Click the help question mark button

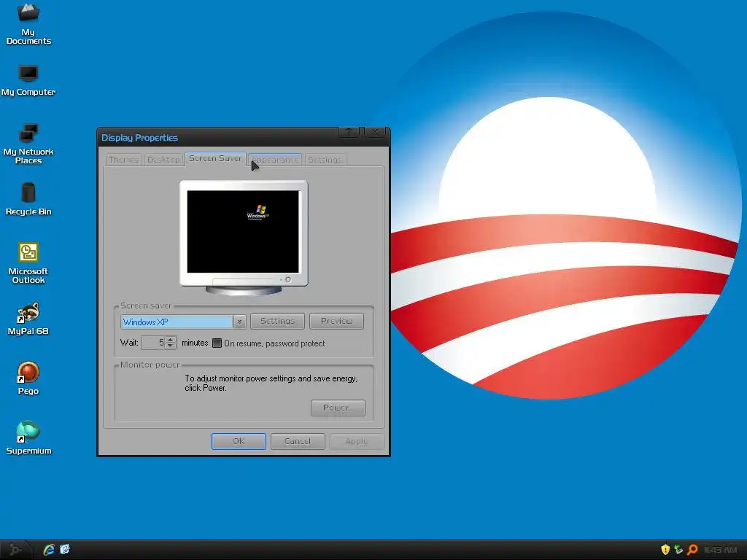point(349,132)
